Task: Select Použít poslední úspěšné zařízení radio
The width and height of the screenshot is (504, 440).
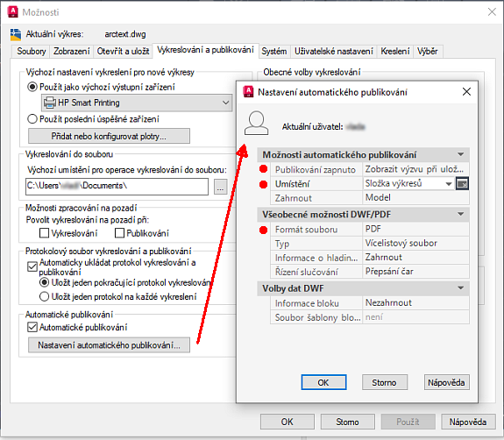Action: pyautogui.click(x=32, y=119)
